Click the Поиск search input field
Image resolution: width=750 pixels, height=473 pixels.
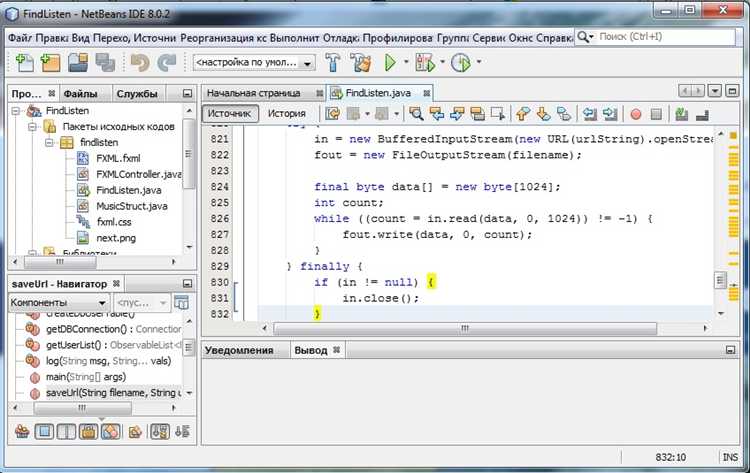662,36
